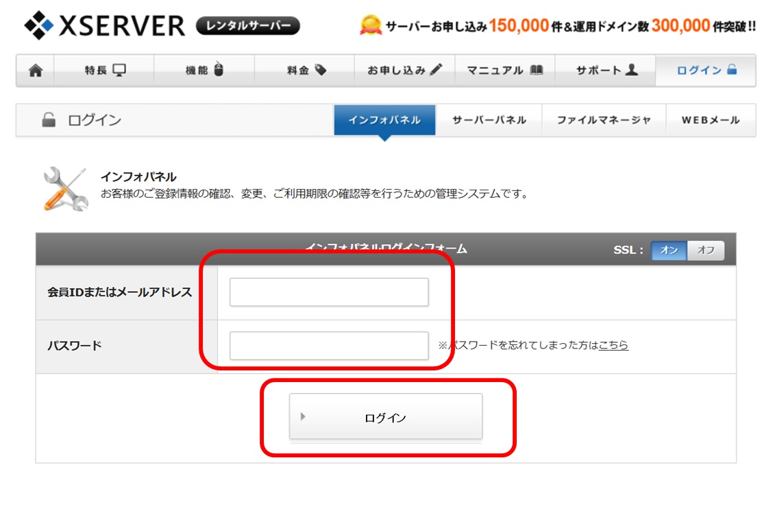
Task: Switch to サーバーパネル tab
Action: pyautogui.click(x=489, y=120)
